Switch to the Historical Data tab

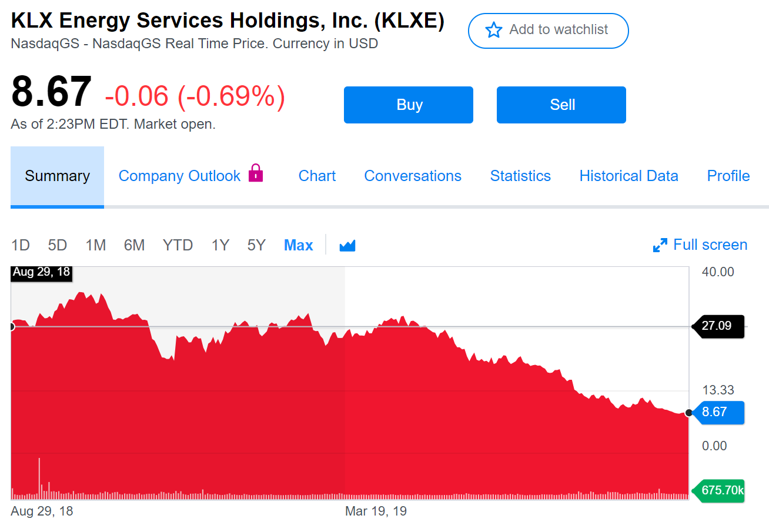(x=628, y=175)
